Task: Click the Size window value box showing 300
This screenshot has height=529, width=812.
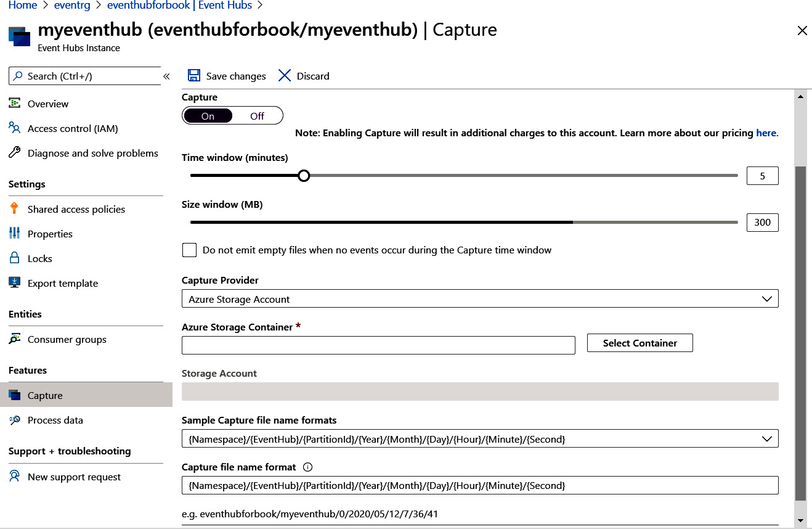Action: [x=762, y=222]
